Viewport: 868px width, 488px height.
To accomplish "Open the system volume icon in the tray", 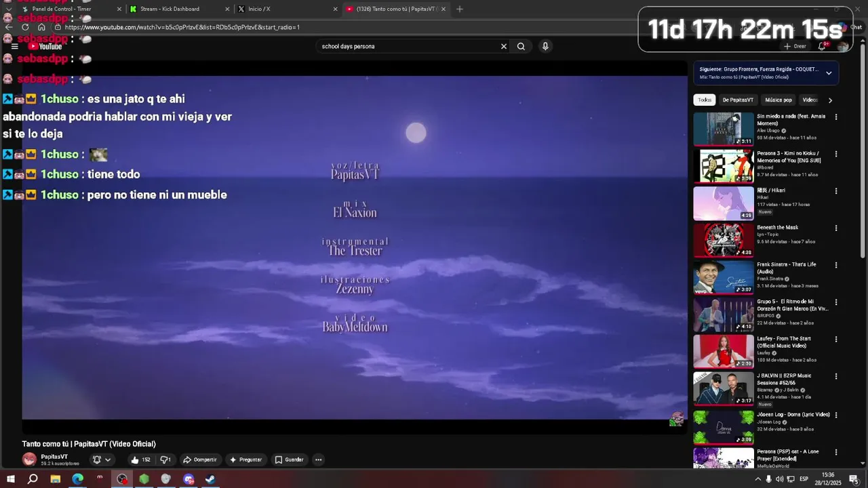I will point(779,479).
